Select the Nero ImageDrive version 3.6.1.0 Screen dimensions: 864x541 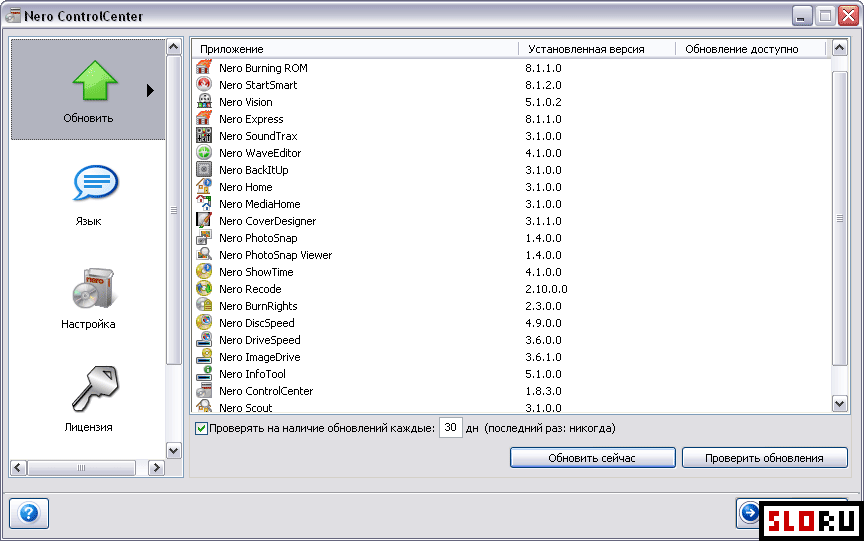coord(543,357)
